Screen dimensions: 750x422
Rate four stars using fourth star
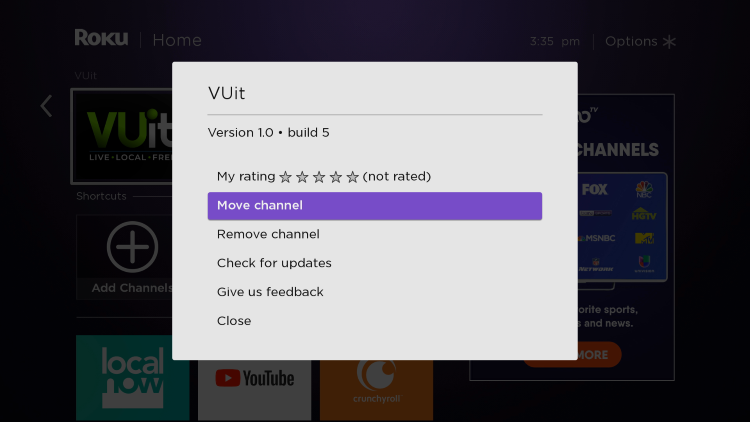[x=336, y=177]
